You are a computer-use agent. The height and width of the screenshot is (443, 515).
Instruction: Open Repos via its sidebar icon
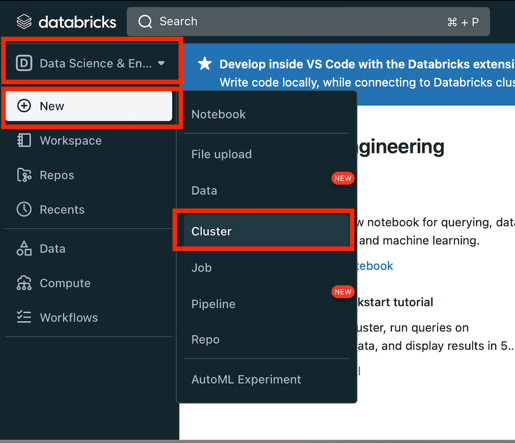[24, 175]
